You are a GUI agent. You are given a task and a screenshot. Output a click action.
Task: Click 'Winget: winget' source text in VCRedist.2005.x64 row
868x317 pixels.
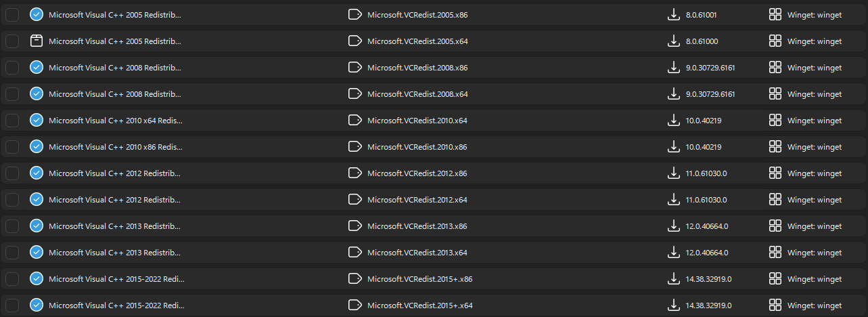click(x=815, y=41)
